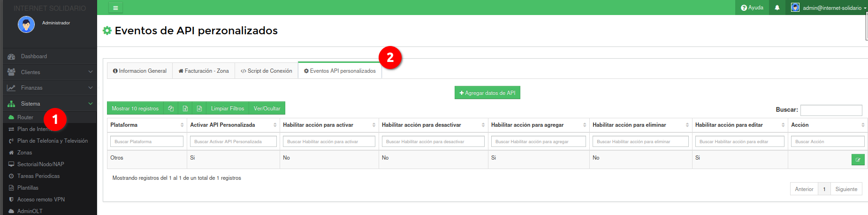Toggle column visibility with Ver/Ocultar
The width and height of the screenshot is (868, 215).
(266, 108)
